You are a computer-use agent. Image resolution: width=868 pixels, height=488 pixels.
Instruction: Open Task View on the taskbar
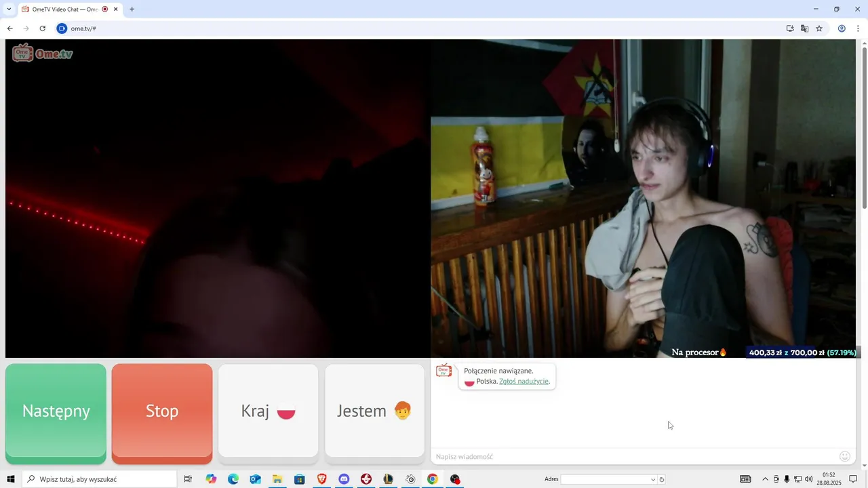[x=188, y=479]
